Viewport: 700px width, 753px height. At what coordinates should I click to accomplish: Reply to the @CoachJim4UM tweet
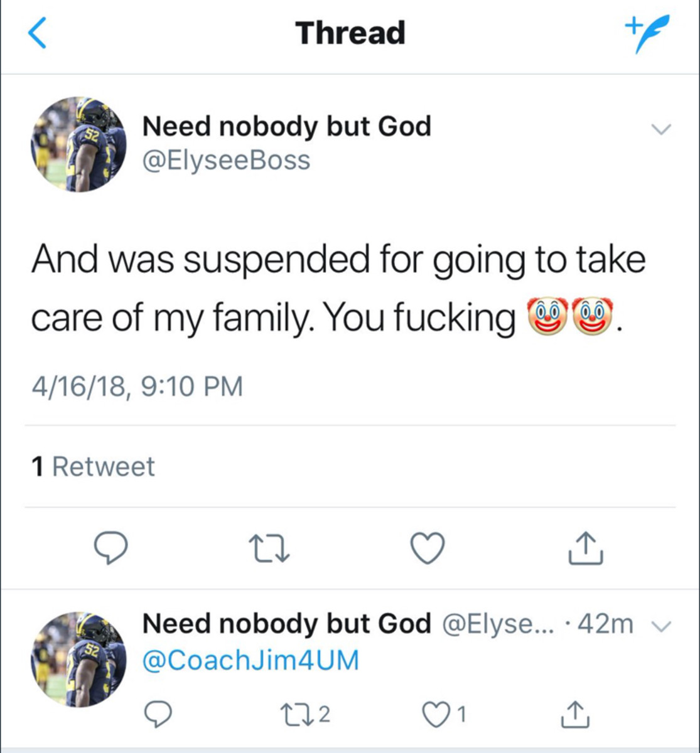click(x=158, y=714)
